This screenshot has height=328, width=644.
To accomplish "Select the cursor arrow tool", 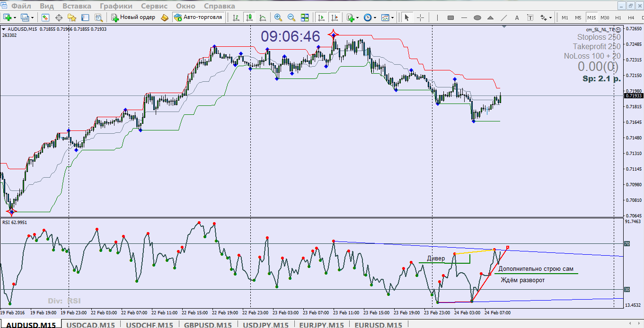I will point(407,17).
